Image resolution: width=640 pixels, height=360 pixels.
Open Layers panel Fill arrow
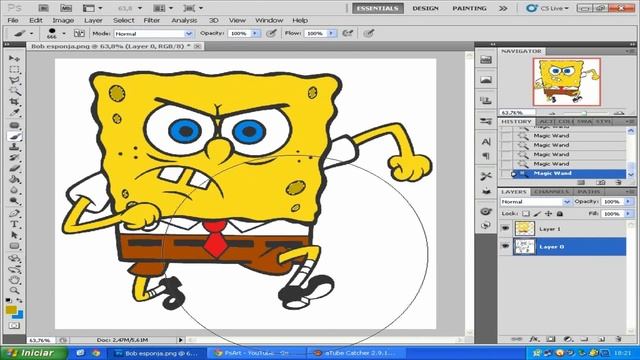point(628,213)
